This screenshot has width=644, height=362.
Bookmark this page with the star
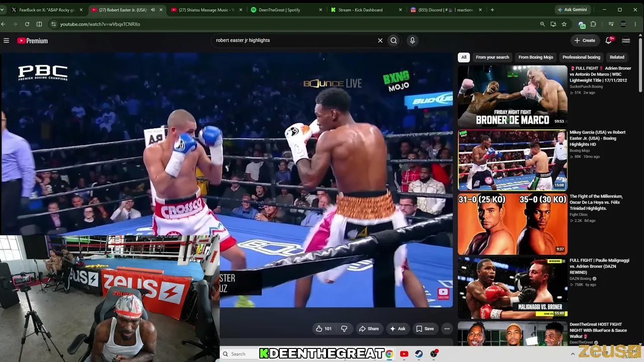point(565,24)
